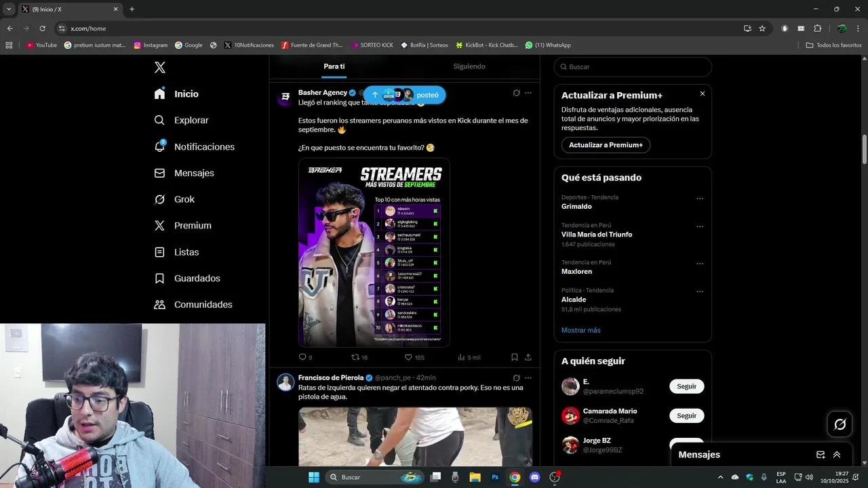Open Explorar in sidebar

click(181, 120)
